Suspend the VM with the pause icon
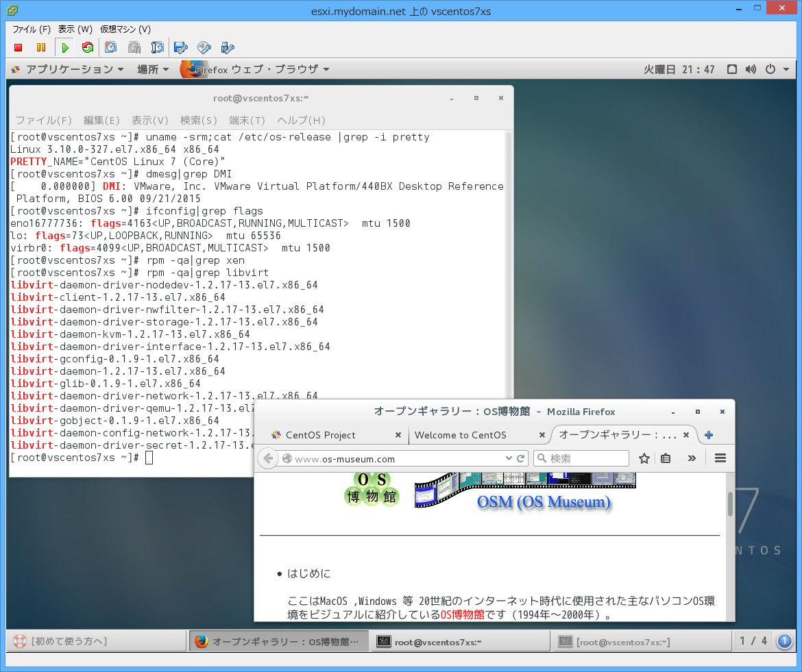802x672 pixels. [41, 47]
